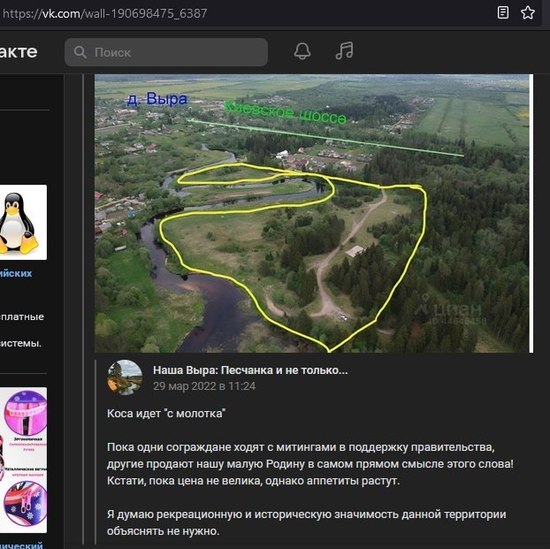Open notifications via the bell icon

302,52
